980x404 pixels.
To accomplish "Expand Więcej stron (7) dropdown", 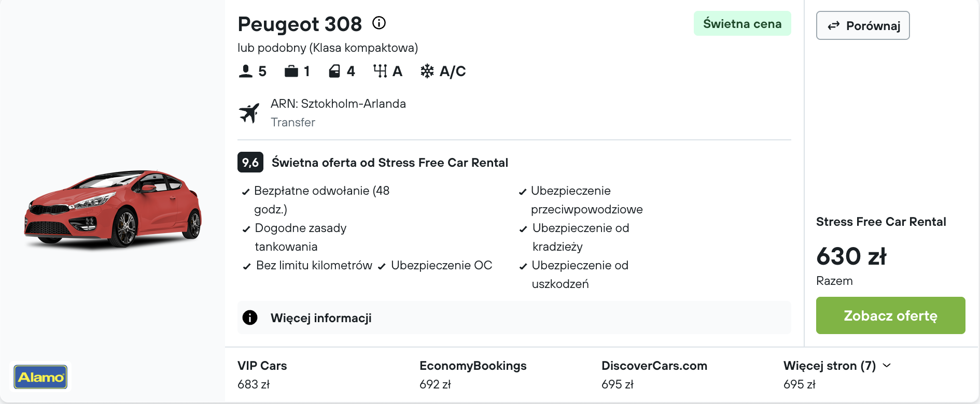I will (x=837, y=366).
